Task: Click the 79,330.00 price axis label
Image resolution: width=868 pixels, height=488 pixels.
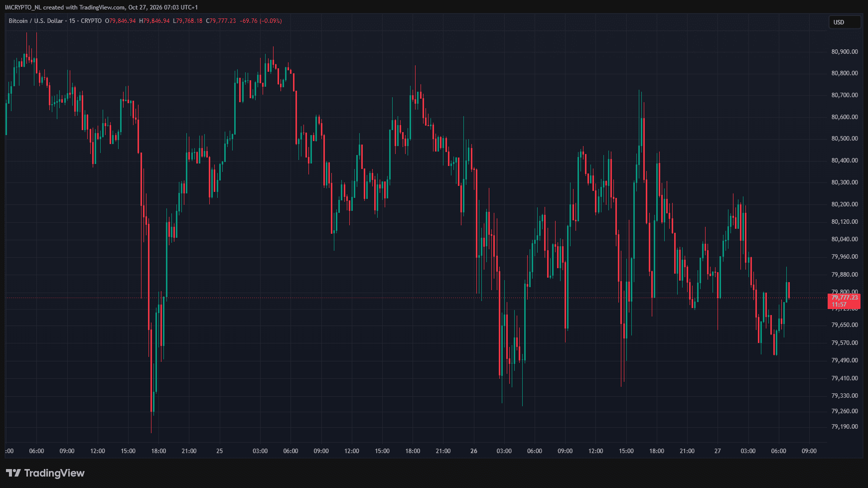Action: (x=845, y=396)
